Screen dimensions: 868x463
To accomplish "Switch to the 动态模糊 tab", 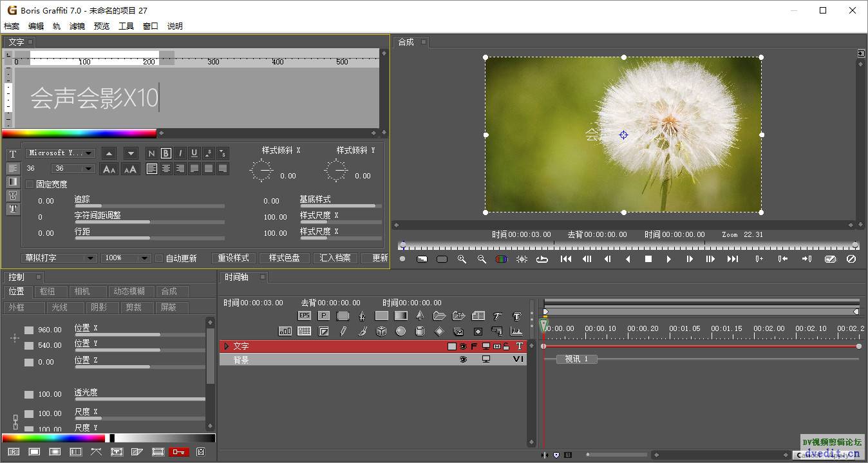I will click(129, 292).
